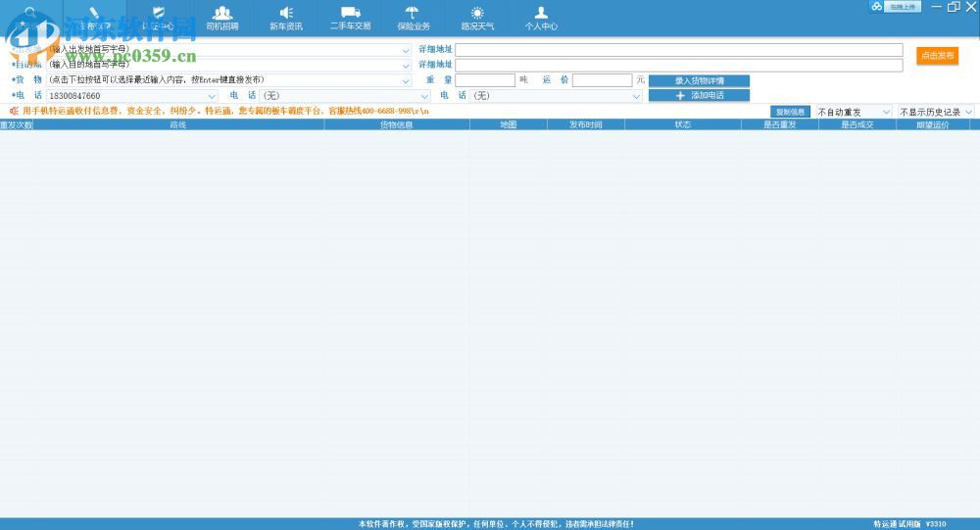Click the speaker announcement icon
980x530 pixels.
13,111
